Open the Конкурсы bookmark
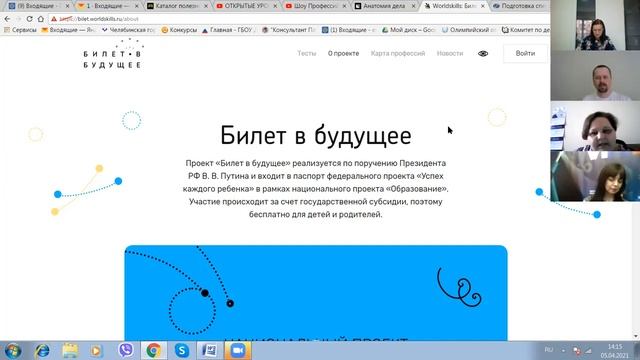This screenshot has height=360, width=640. tap(179, 30)
